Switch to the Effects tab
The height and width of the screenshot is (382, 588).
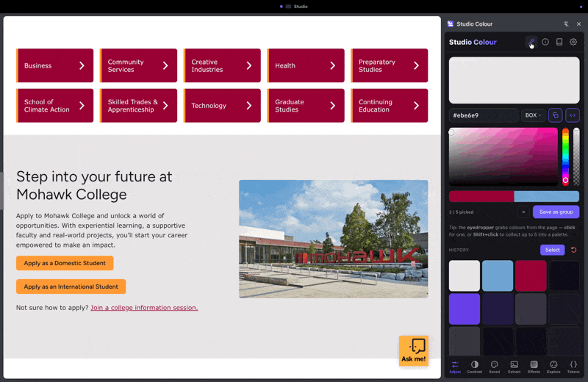(534, 367)
